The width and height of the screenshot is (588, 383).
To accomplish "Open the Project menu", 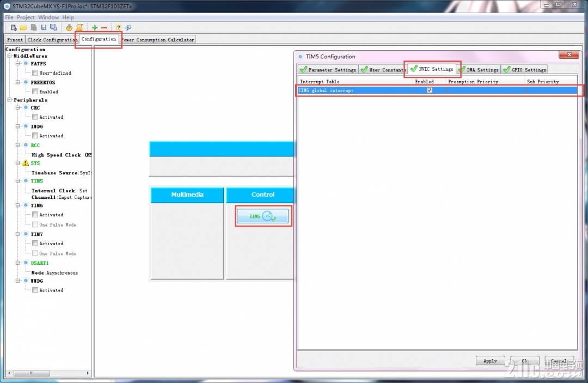I will click(26, 17).
